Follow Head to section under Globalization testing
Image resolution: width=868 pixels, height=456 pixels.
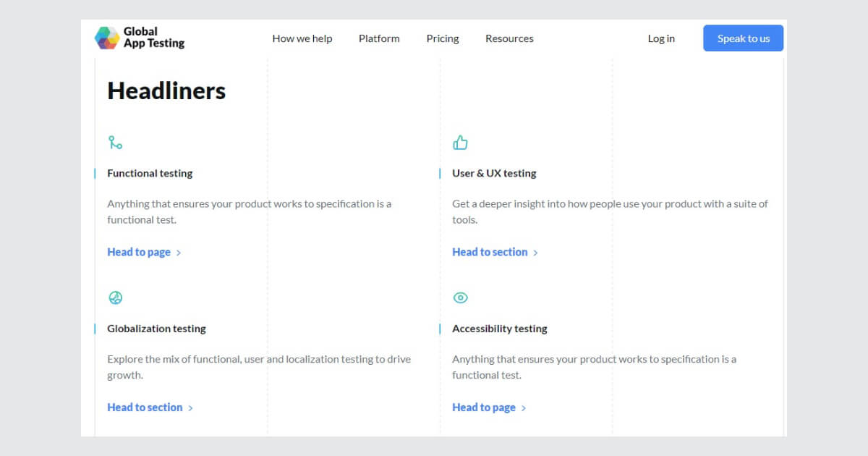145,408
